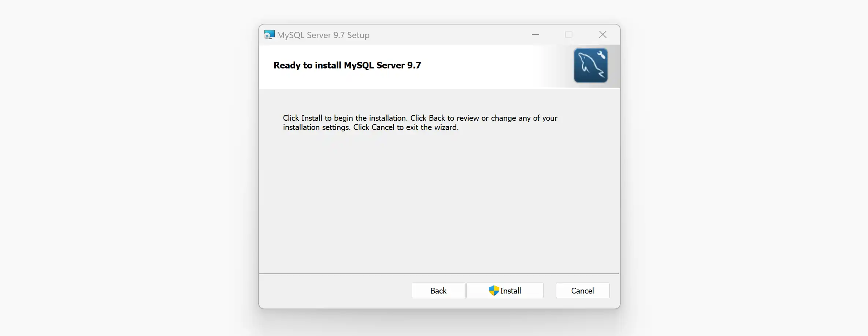
Task: Click the 'MySQL Server 9.7 Setup' title text
Action: pyautogui.click(x=323, y=35)
